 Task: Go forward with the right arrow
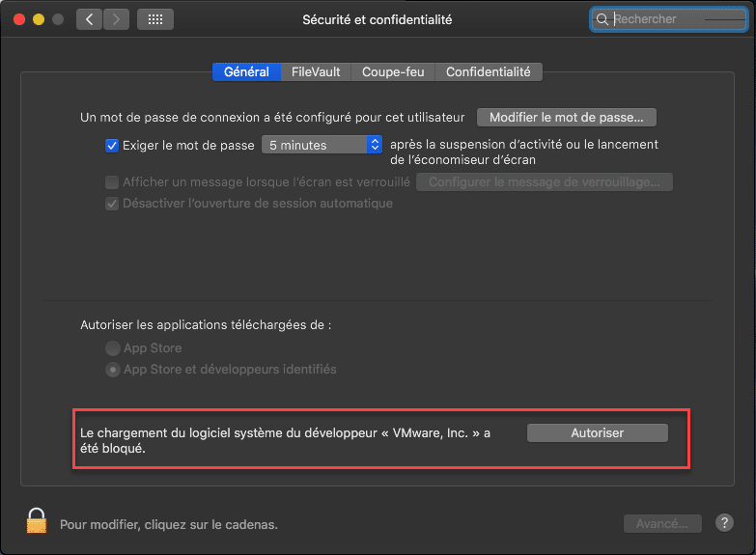[x=116, y=19]
